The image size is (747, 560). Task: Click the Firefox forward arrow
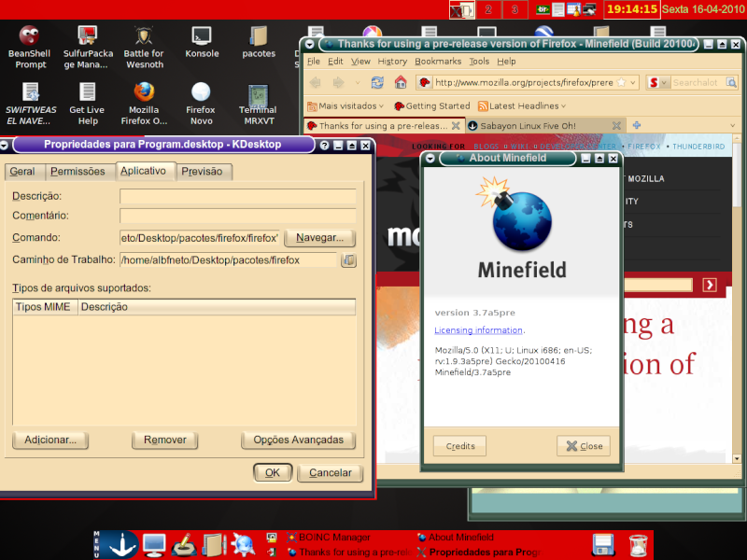(x=338, y=82)
